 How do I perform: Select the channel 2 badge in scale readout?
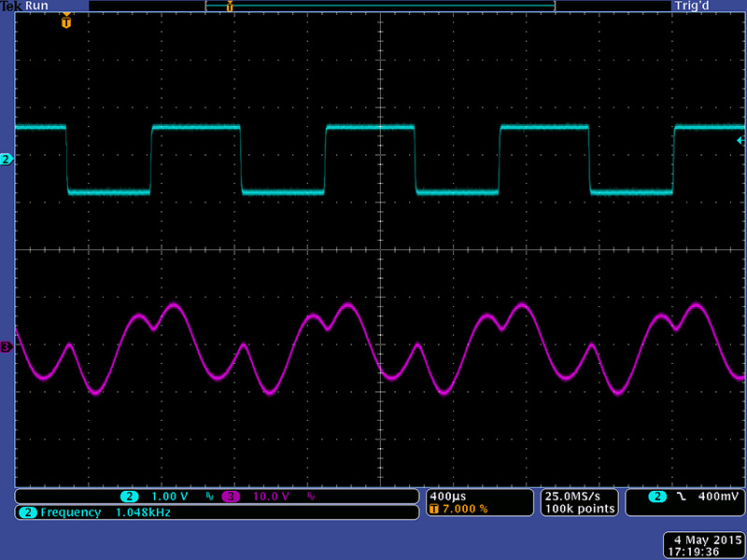click(130, 496)
